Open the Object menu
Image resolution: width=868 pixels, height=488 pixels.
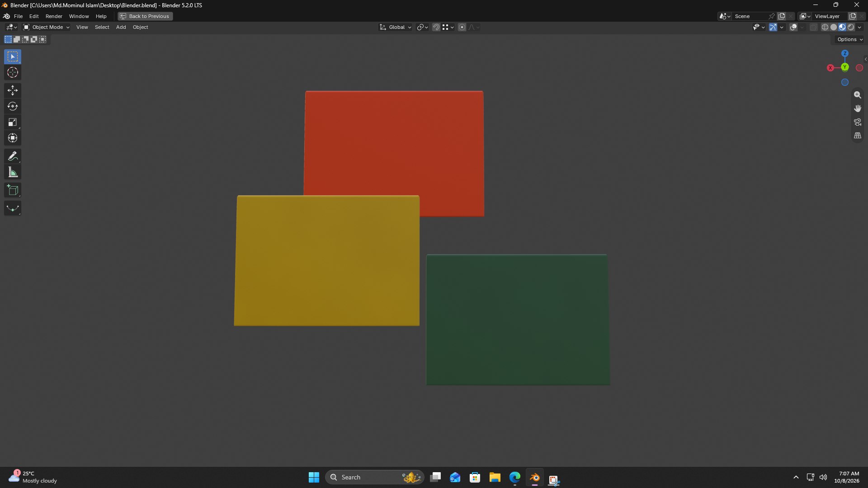(x=140, y=27)
